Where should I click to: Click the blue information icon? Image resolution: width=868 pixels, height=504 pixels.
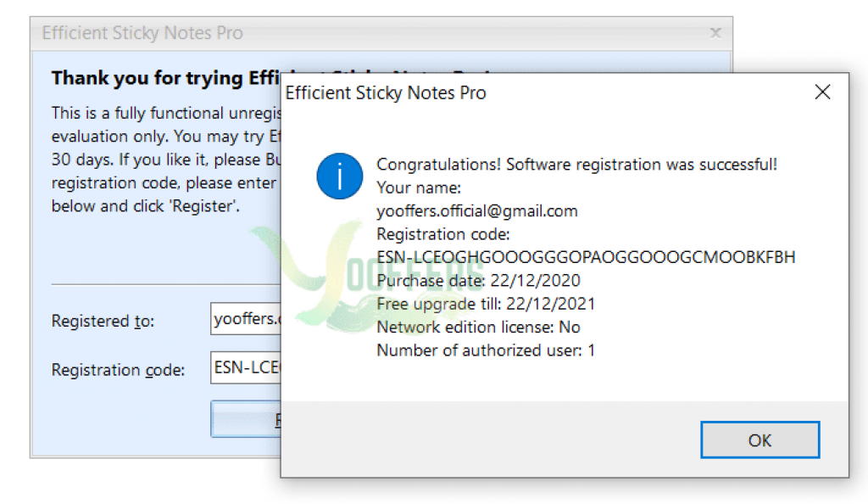[x=339, y=176]
